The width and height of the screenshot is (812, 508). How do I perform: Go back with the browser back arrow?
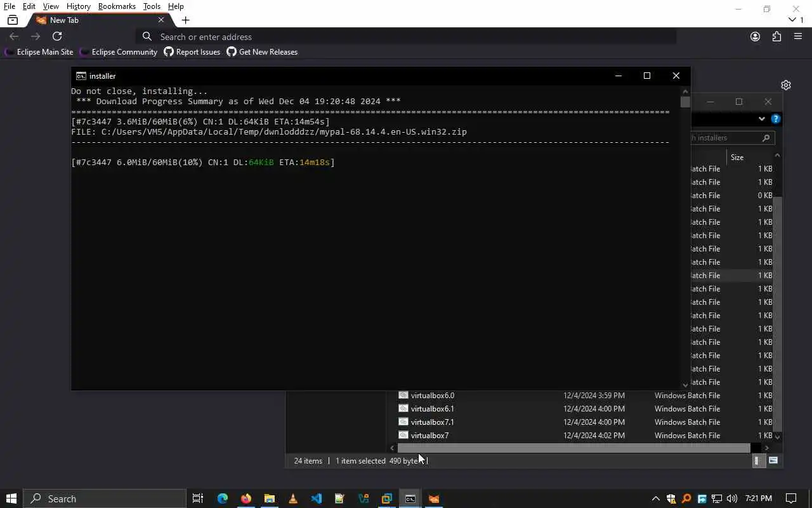click(x=14, y=37)
